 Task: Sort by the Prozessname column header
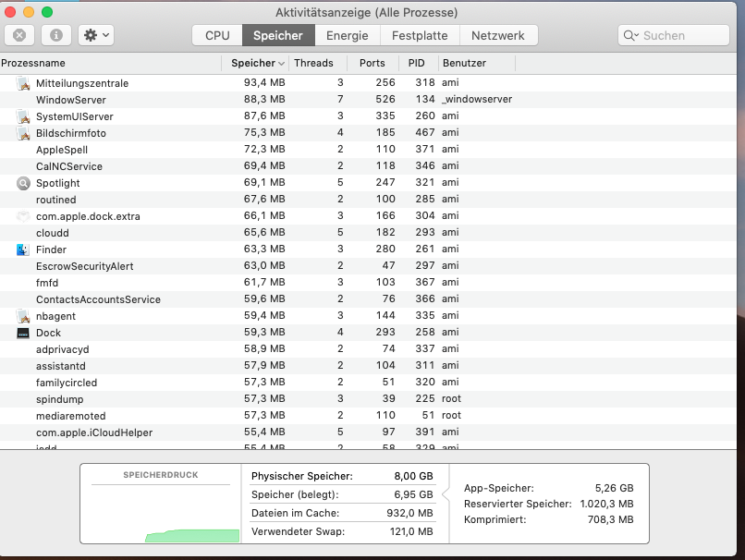click(110, 63)
